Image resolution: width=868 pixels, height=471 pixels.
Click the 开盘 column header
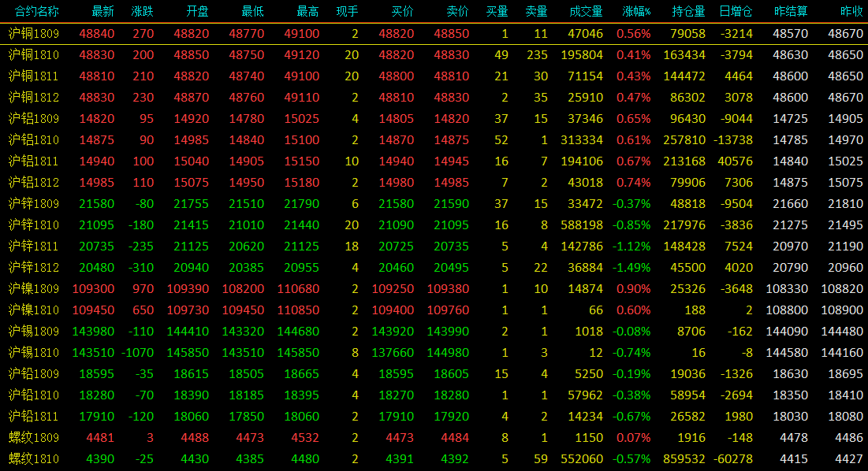click(x=198, y=11)
